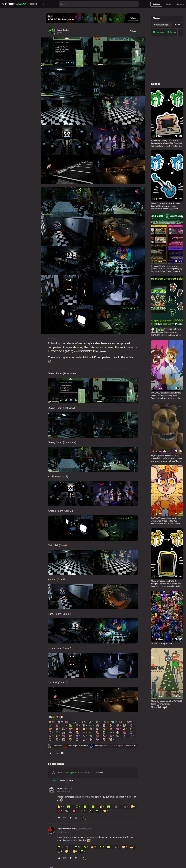Open the Game Dev community tag

pos(55,746)
